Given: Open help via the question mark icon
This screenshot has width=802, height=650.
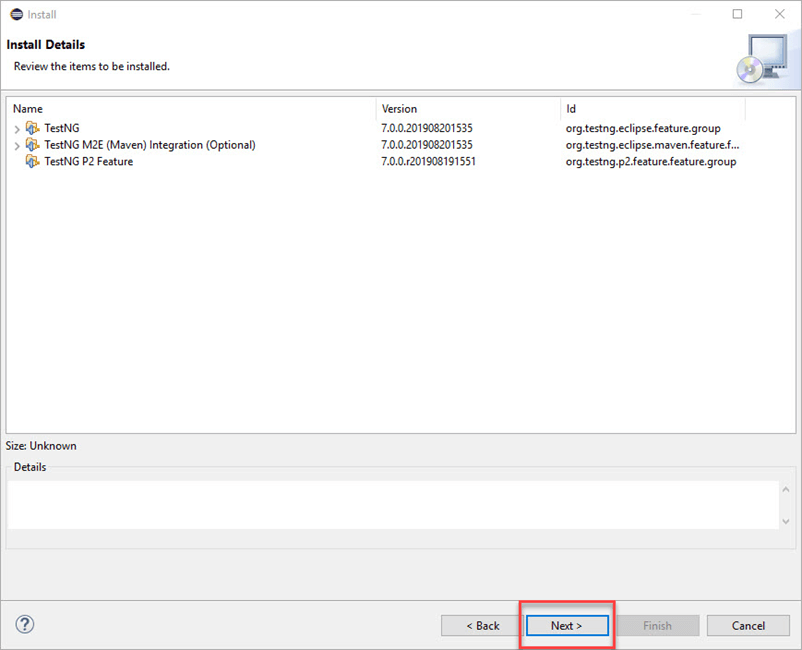Looking at the screenshot, I should 25,624.
